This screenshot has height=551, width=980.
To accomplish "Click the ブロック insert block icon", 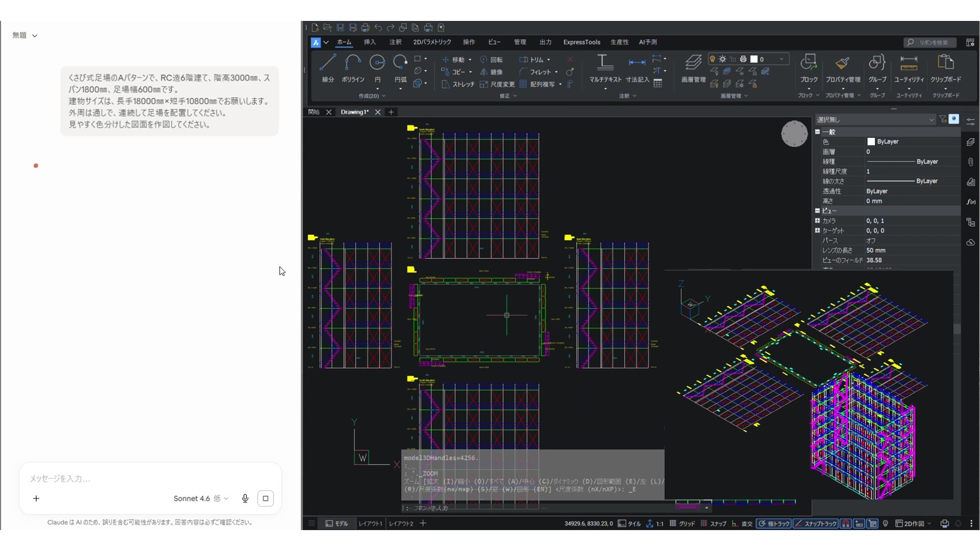I will 808,68.
